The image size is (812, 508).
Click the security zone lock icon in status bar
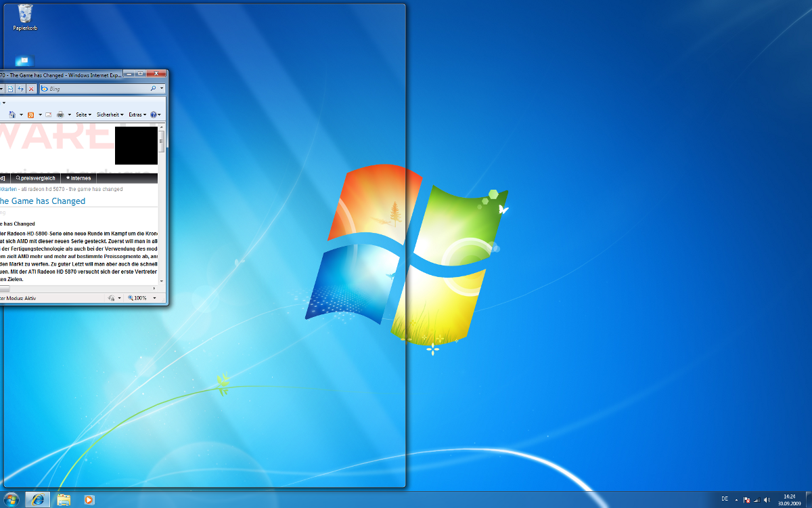pyautogui.click(x=112, y=298)
